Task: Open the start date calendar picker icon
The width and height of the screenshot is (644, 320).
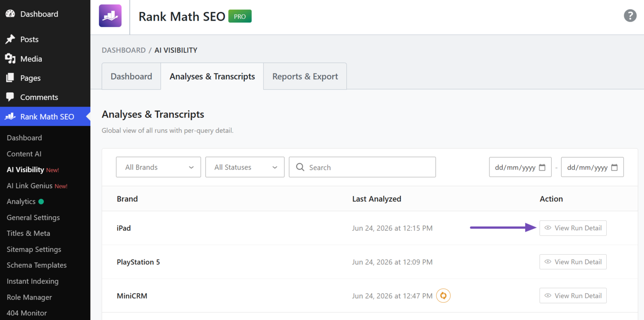Action: (x=542, y=167)
